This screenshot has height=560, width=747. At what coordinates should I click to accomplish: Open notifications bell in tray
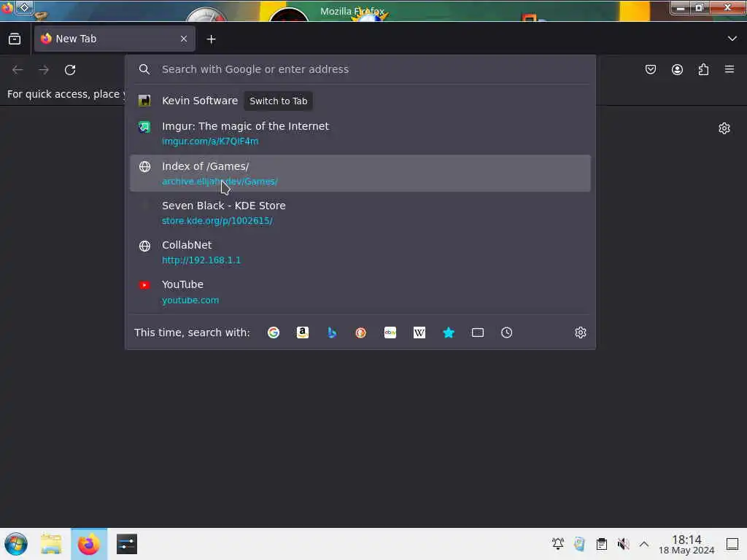tap(558, 544)
